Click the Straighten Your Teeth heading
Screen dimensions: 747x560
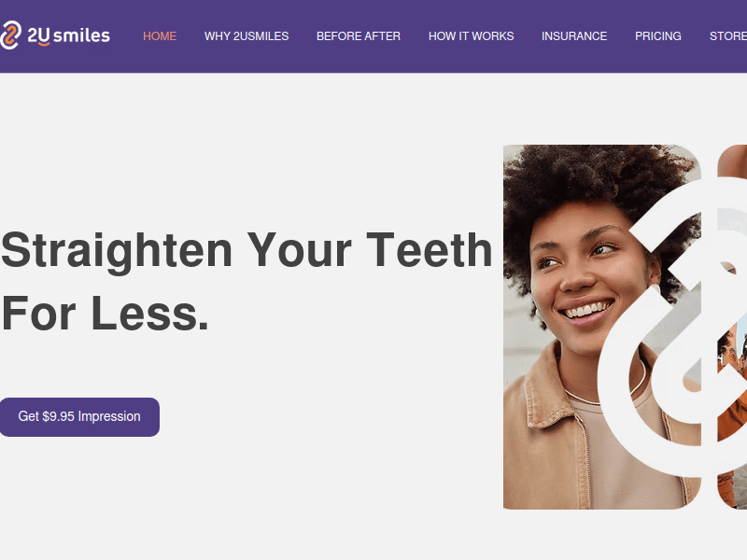[x=247, y=250]
